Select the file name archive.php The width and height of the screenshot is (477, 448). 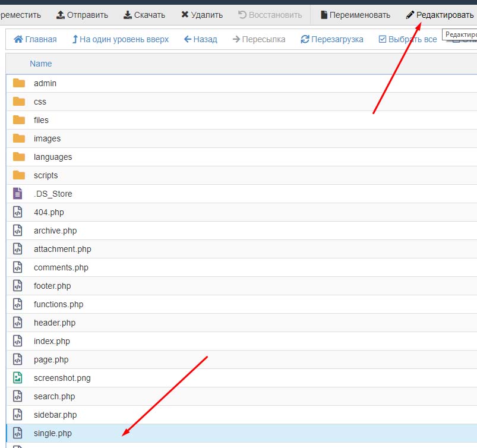tap(55, 231)
